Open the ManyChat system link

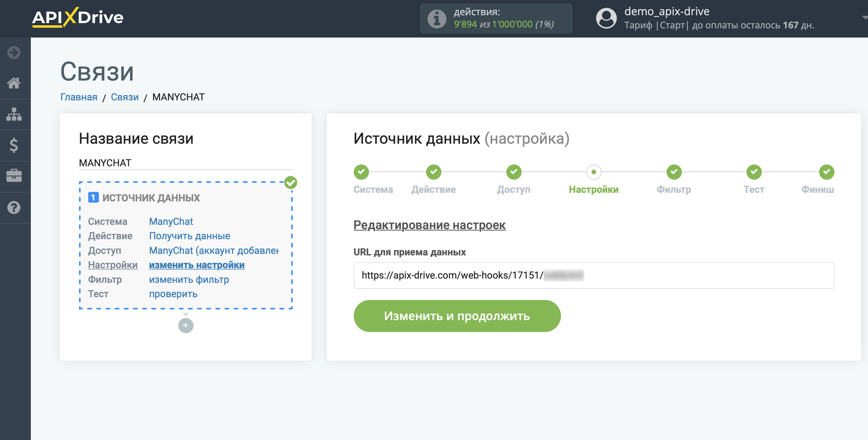click(171, 221)
